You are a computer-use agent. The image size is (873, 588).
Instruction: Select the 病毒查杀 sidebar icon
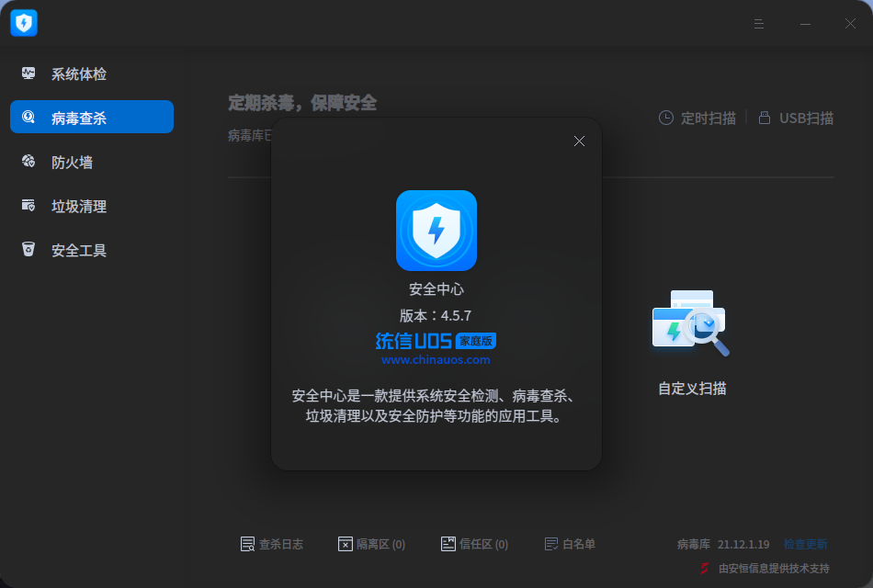click(29, 117)
